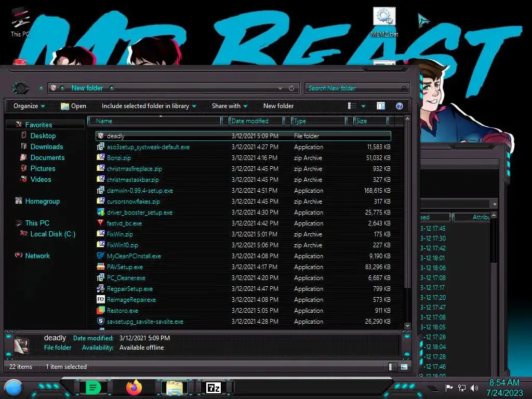Click the volume tray icon
The height and width of the screenshot is (399, 532).
(474, 388)
